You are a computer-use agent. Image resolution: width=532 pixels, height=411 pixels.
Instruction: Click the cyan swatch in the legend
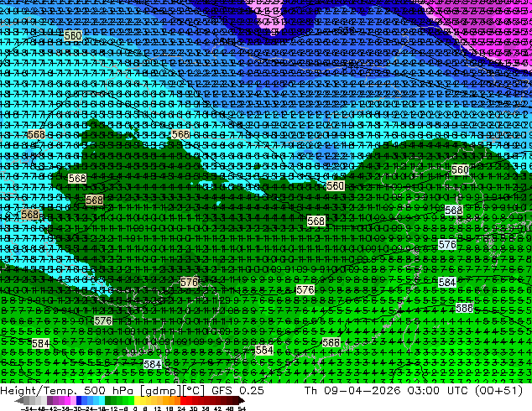pyautogui.click(x=102, y=401)
